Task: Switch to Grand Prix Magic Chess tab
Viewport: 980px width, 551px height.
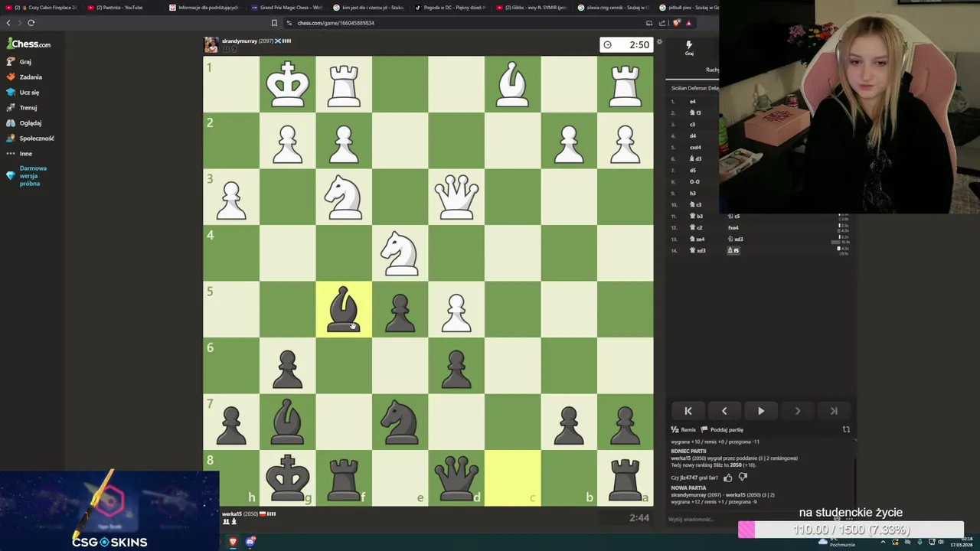Action: coord(288,7)
